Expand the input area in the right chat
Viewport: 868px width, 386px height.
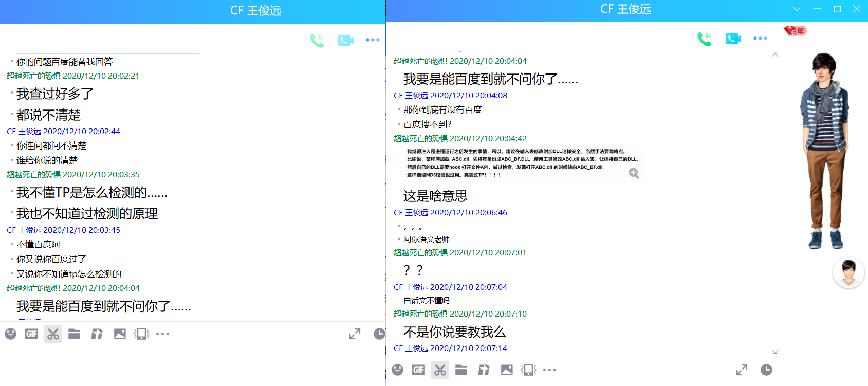[x=742, y=370]
